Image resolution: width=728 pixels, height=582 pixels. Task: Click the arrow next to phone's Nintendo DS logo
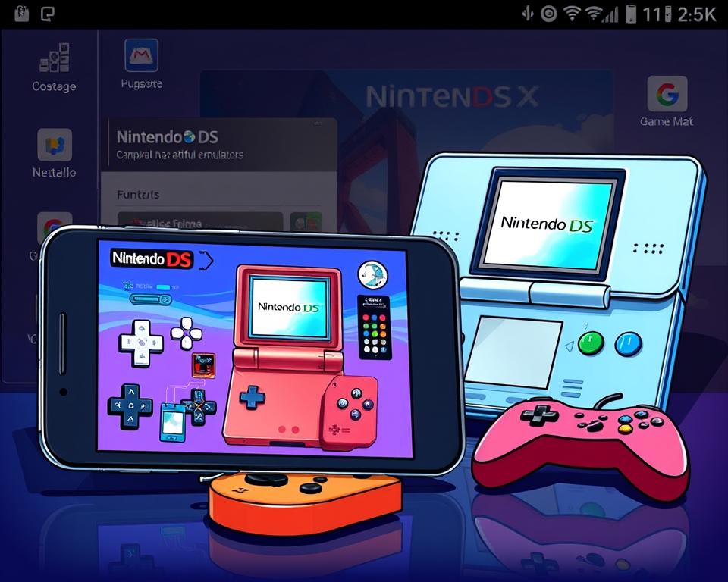pos(206,260)
